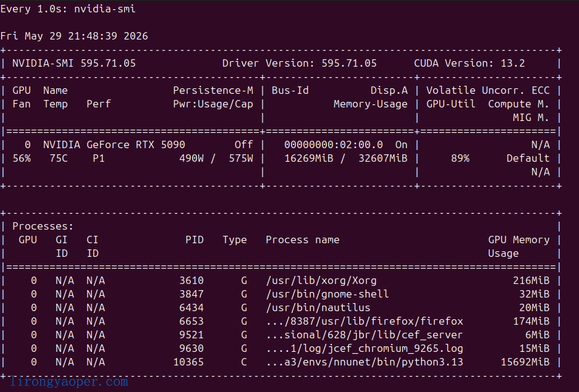
Task: Click the performance state 'P1'
Action: tap(99, 158)
